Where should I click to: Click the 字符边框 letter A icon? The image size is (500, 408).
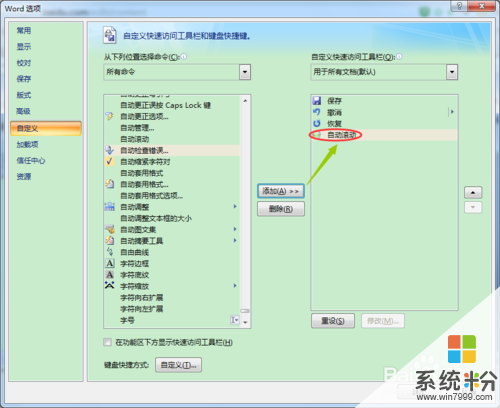110,263
